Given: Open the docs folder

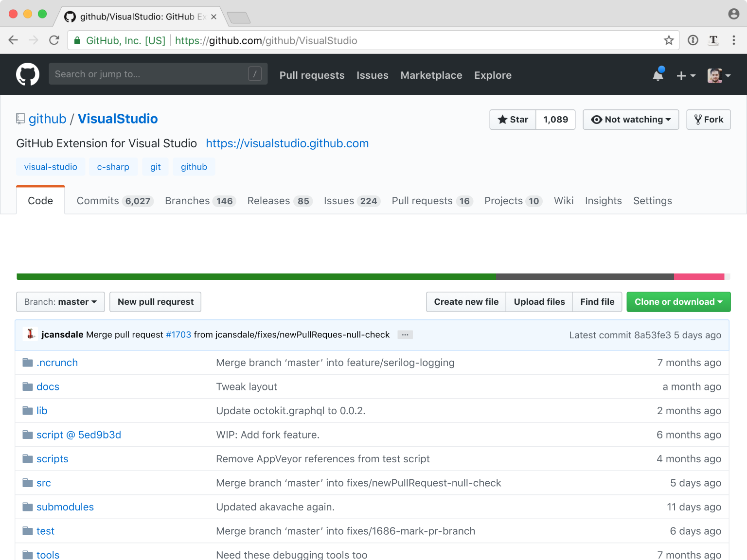Looking at the screenshot, I should pyautogui.click(x=48, y=387).
